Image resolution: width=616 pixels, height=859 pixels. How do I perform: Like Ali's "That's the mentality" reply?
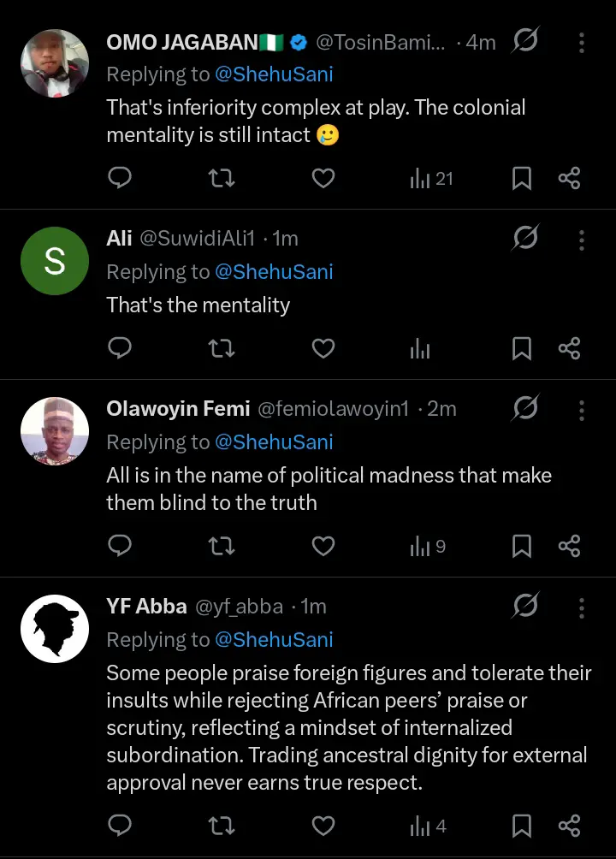[x=323, y=348]
